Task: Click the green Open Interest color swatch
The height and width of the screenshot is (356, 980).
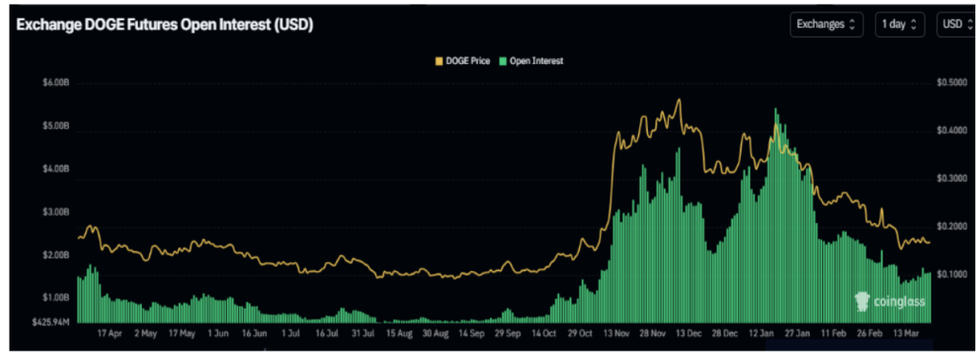Action: pos(502,61)
